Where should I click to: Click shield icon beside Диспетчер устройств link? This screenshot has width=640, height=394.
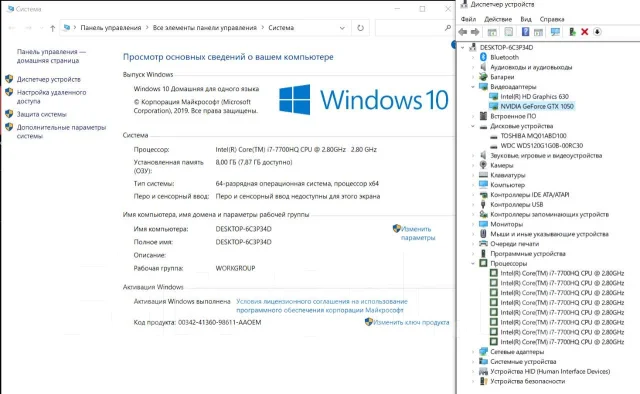(x=9, y=79)
